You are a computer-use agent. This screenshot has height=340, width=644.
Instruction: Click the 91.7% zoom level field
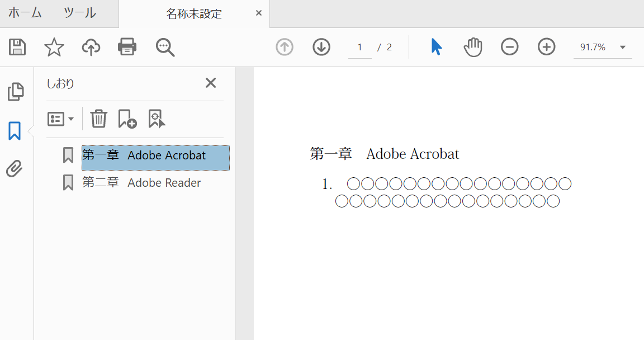[593, 47]
